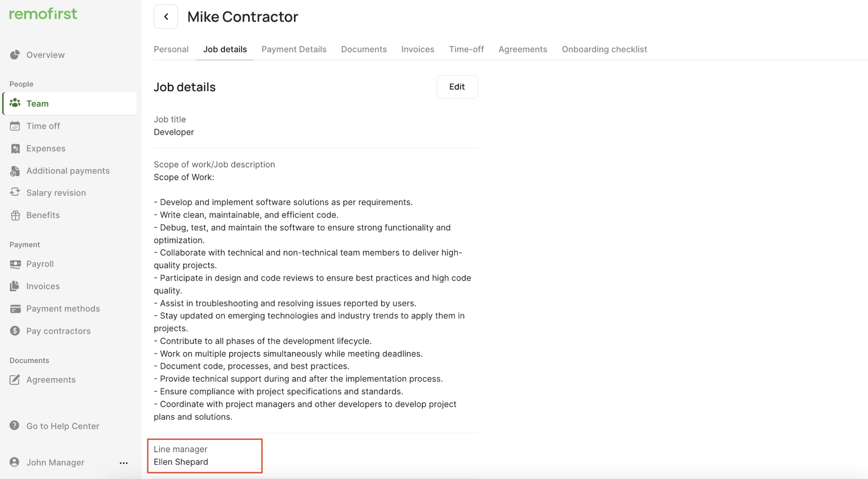Screen dimensions: 868x479
Task: Go back using the left chevron button
Action: click(166, 16)
